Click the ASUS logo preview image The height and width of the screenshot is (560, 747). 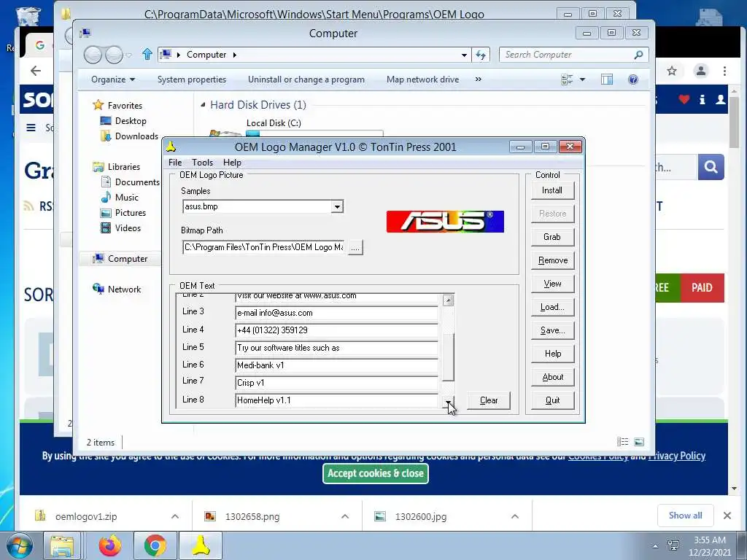click(445, 222)
